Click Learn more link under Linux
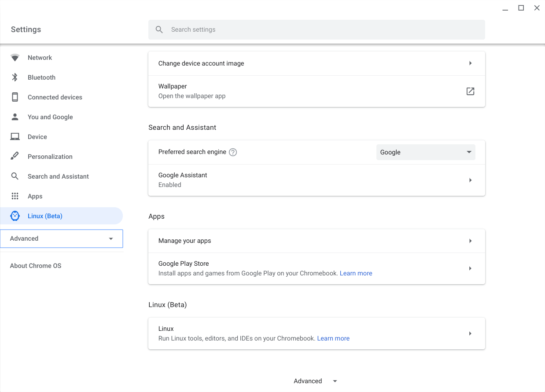Viewport: 545px width, 392px height. (x=333, y=338)
